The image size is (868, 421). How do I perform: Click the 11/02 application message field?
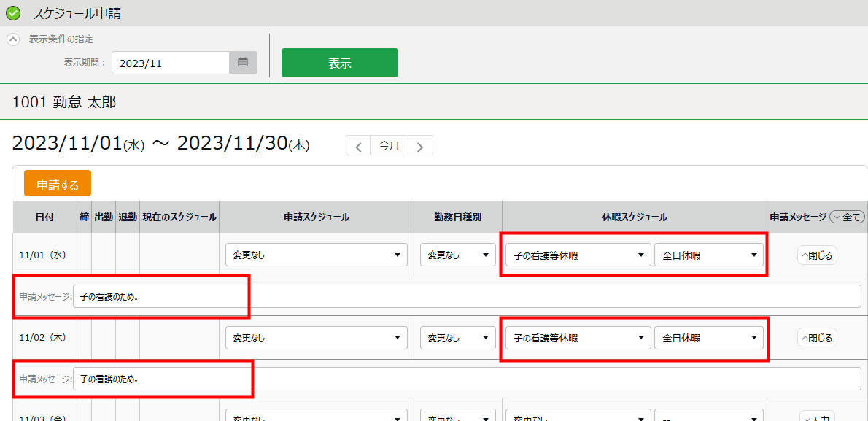click(x=467, y=379)
